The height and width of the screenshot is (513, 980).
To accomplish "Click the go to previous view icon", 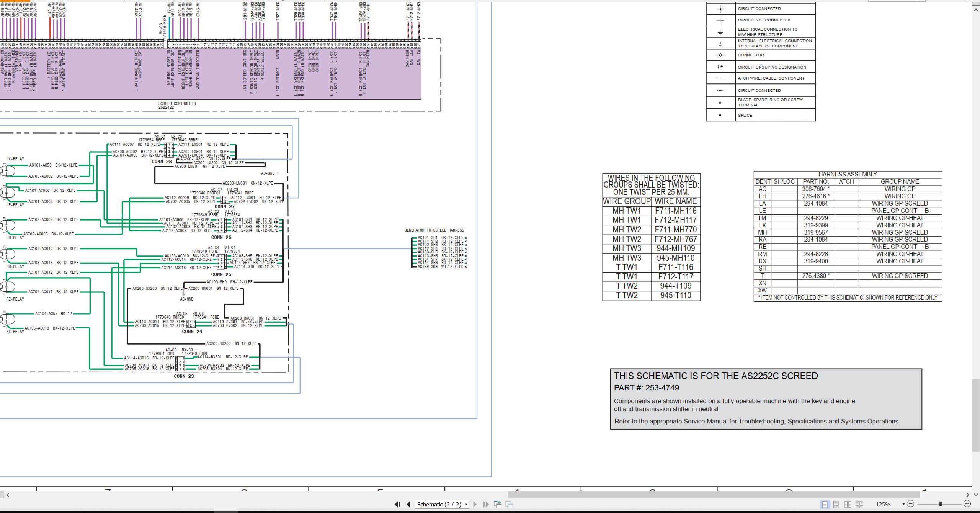I will click(x=498, y=504).
